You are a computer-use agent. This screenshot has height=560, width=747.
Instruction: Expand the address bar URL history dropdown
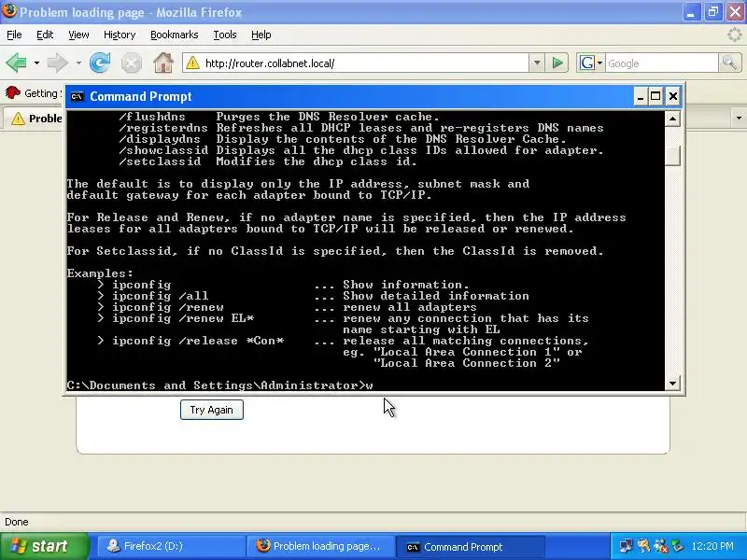coord(537,63)
